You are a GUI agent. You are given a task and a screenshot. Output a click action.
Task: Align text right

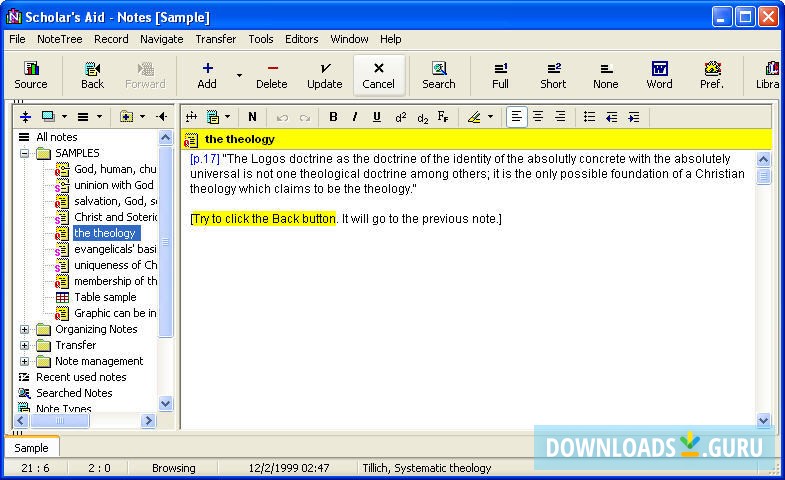click(x=560, y=117)
